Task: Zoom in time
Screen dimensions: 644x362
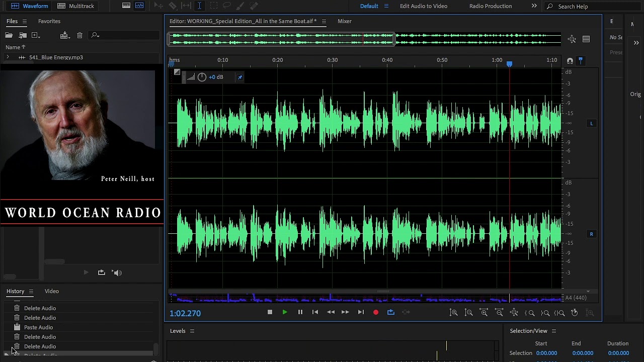Action: (x=484, y=313)
